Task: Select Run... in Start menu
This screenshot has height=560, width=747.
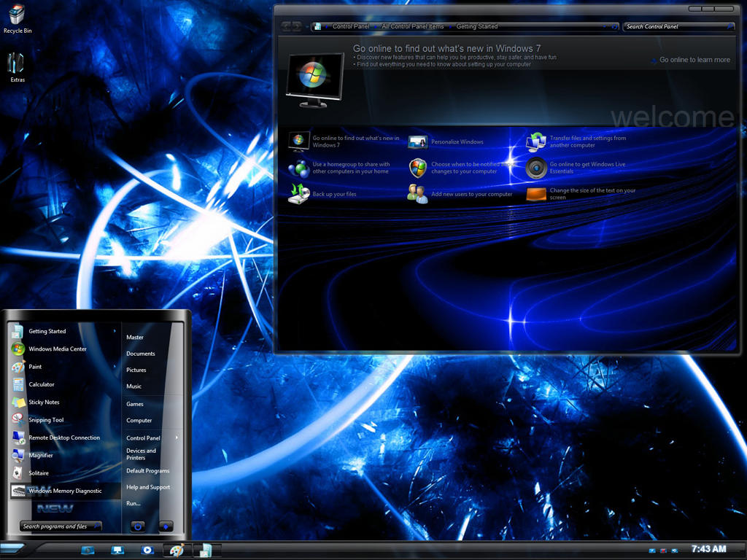Action: [x=133, y=503]
